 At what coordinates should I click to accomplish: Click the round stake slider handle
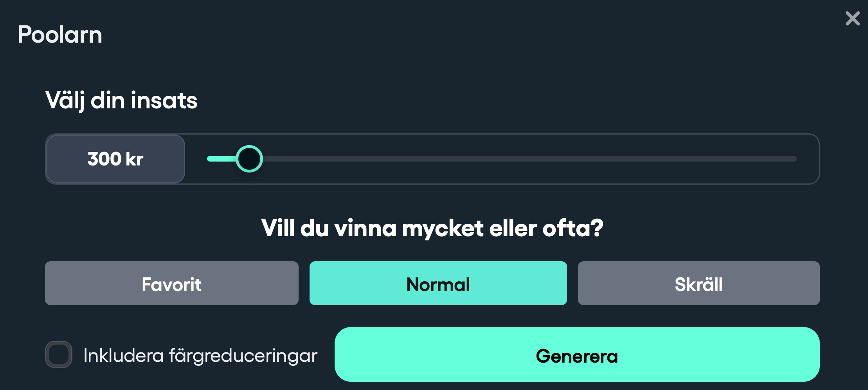[x=249, y=159]
